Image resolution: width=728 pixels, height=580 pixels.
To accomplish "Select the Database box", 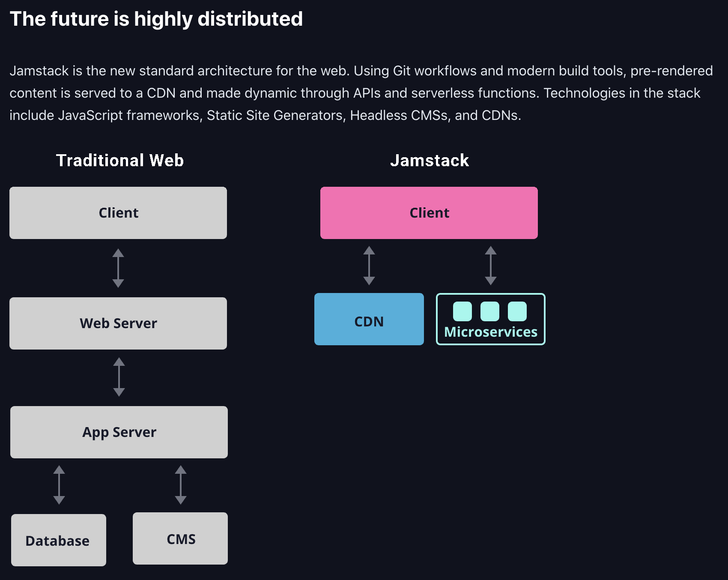I will tap(59, 540).
